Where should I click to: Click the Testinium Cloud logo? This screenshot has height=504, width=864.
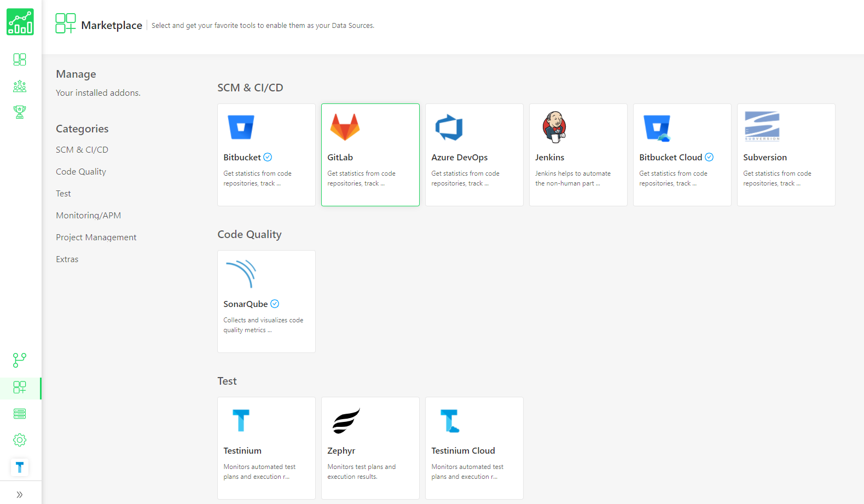coord(450,421)
